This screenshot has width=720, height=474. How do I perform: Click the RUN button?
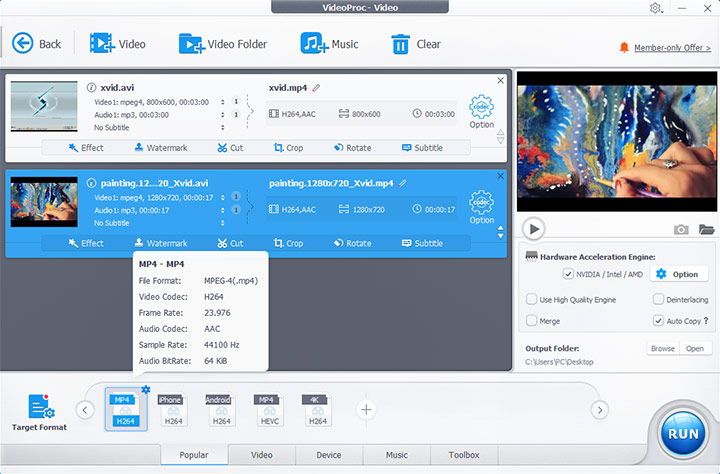pos(683,434)
